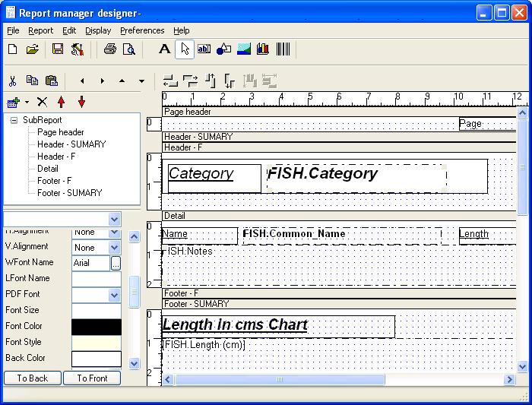
Task: Click the Print icon in the toolbar
Action: point(110,49)
